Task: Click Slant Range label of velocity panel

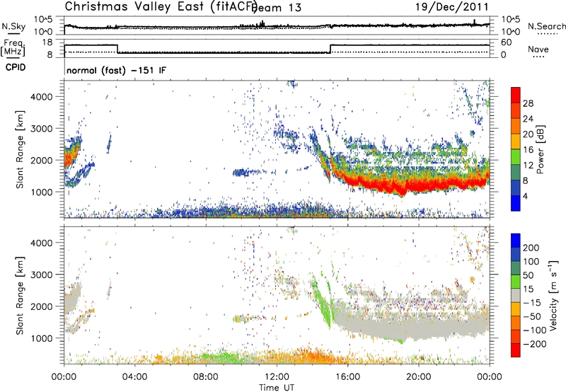Action: [x=20, y=295]
